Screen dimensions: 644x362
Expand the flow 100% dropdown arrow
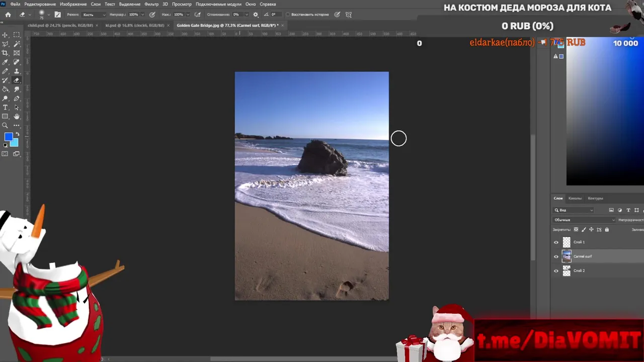(187, 15)
